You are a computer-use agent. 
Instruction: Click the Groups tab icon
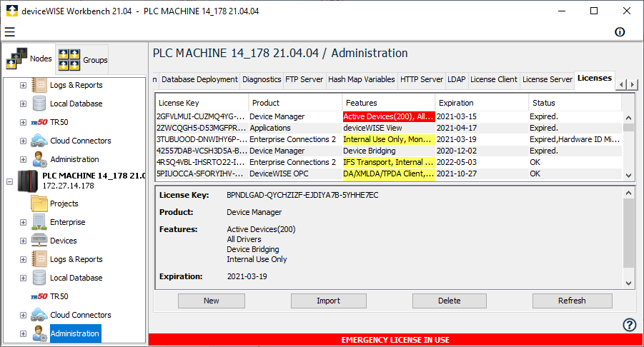(x=69, y=60)
